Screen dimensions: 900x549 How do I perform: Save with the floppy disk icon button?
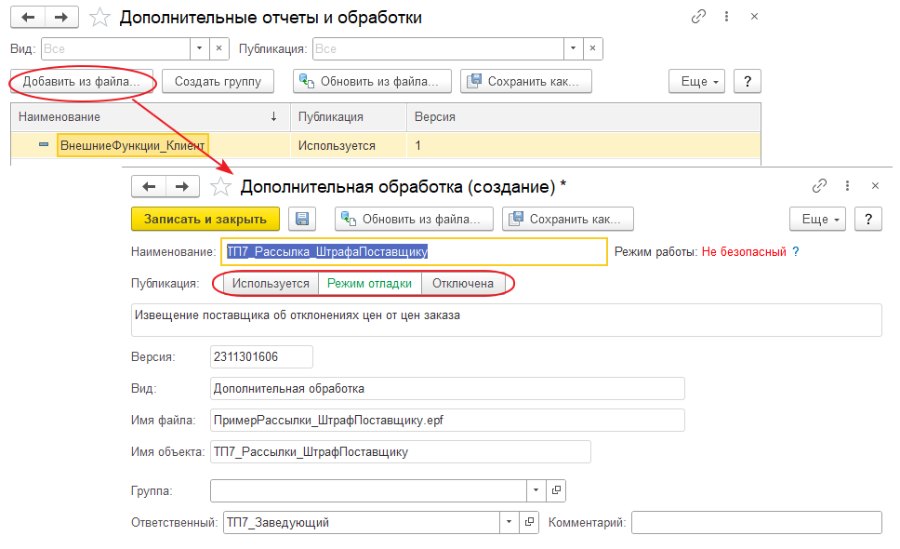pos(302,219)
